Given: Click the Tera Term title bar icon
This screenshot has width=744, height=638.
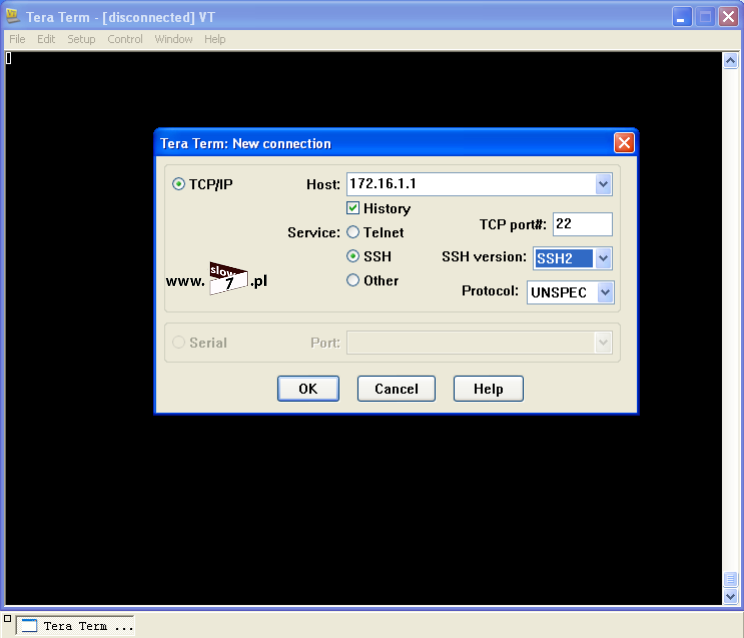Looking at the screenshot, I should click(x=13, y=16).
